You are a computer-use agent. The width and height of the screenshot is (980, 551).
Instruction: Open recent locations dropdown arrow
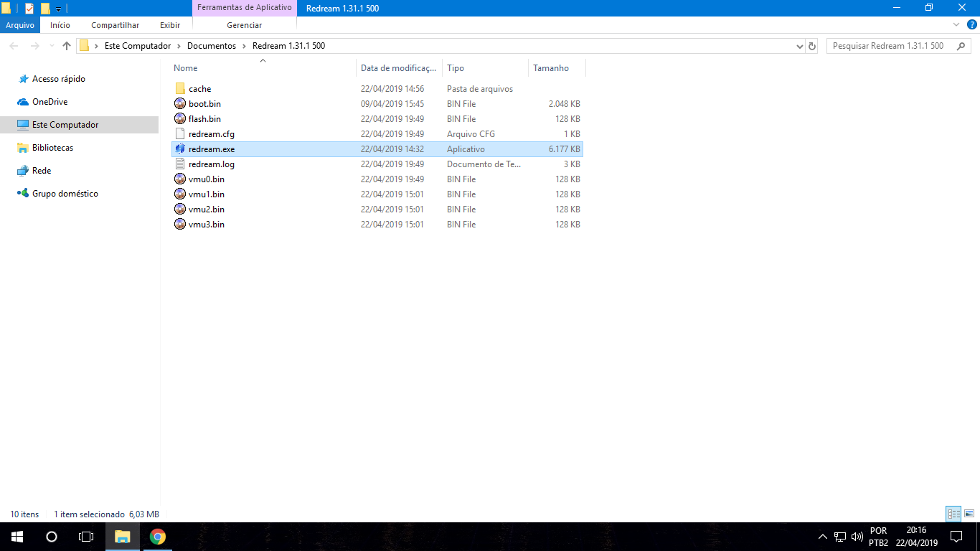click(x=52, y=46)
